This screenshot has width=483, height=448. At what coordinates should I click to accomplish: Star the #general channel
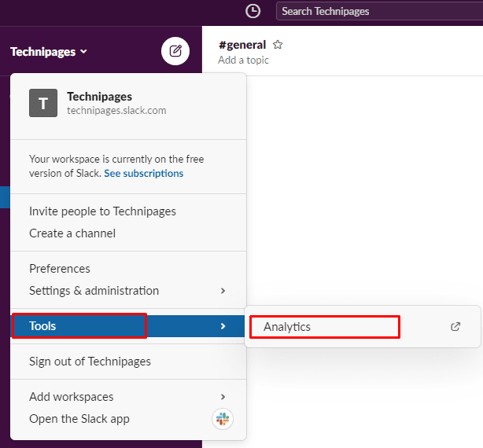278,45
